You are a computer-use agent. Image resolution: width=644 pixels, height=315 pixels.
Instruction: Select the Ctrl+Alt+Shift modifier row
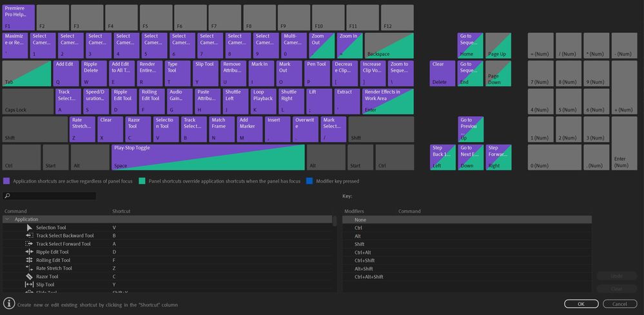tap(467, 277)
